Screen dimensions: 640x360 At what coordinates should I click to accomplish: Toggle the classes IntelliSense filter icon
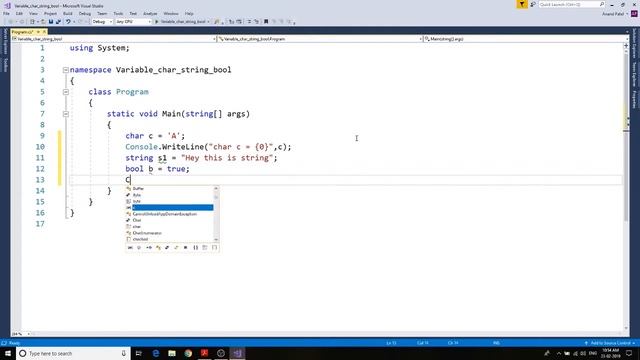click(158, 248)
